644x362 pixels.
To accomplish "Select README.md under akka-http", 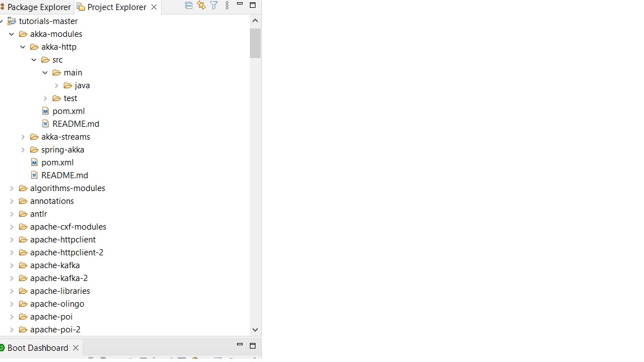I will point(76,124).
